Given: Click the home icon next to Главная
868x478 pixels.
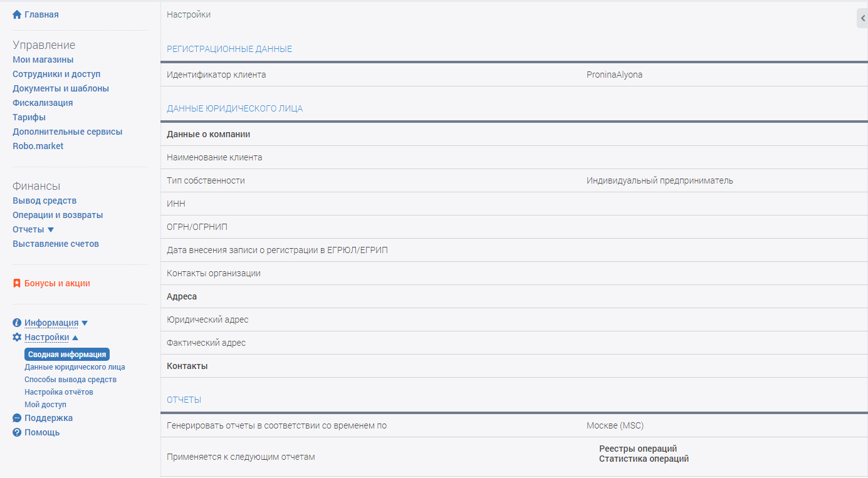Looking at the screenshot, I should 17,14.
